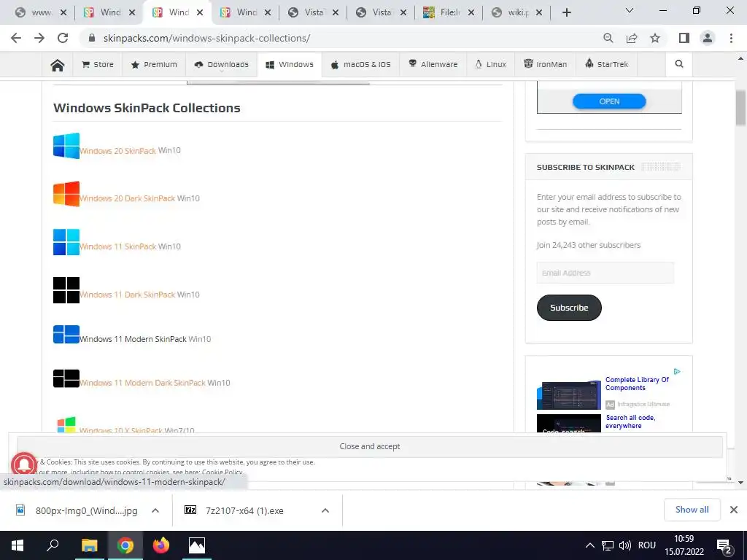Bookmark this page with star icon
This screenshot has height=560, width=747.
click(655, 38)
